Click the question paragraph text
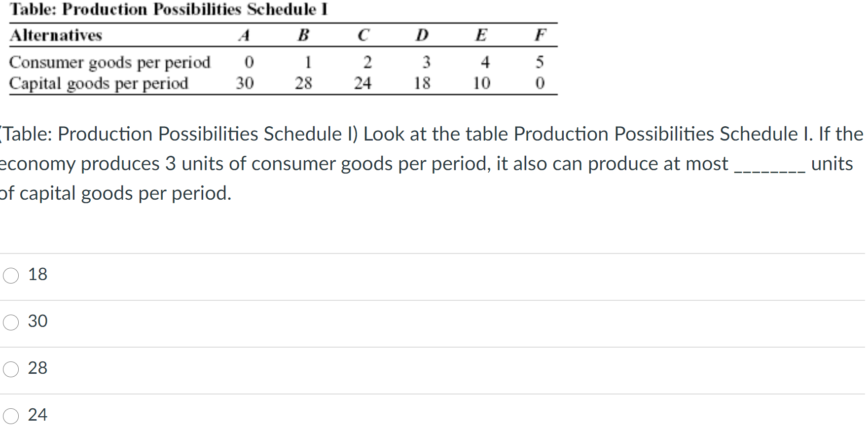This screenshot has height=430, width=868. tap(395, 163)
